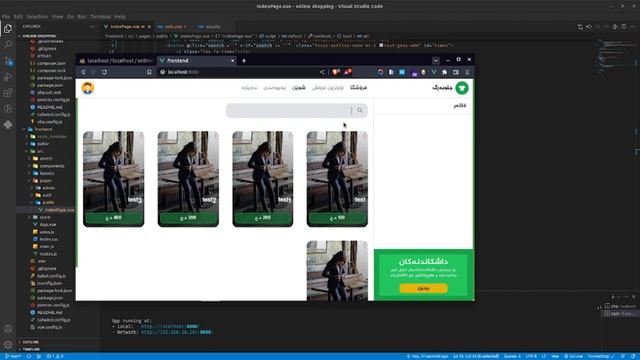Click the yellow button in the green discount banner
The image size is (640, 360).
pyautogui.click(x=423, y=289)
